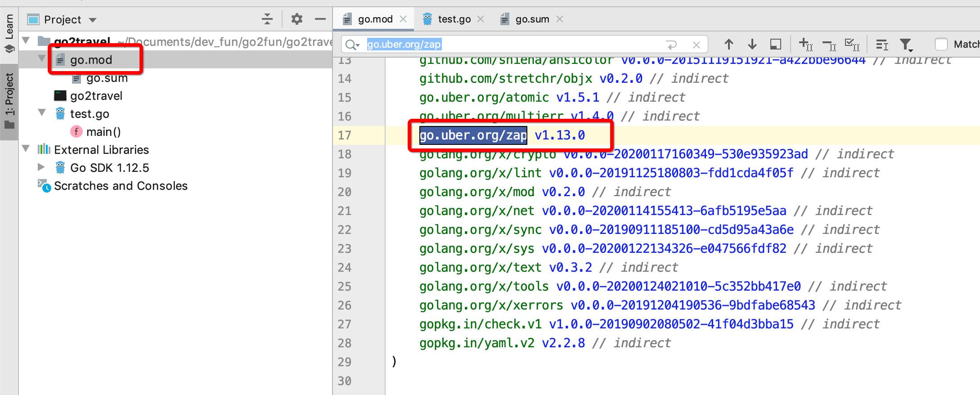Hide the Project tool window
The width and height of the screenshot is (980, 395).
[x=320, y=19]
